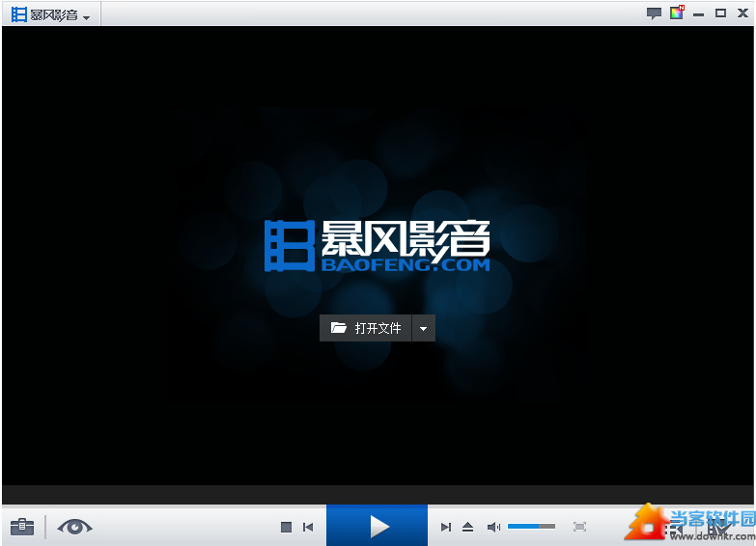Stop playback with the square button

[286, 528]
